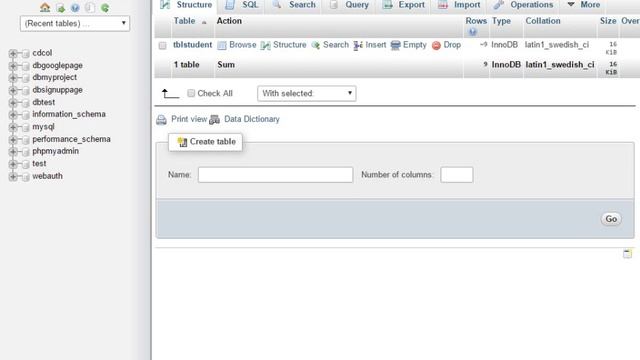Image resolution: width=640 pixels, height=360 pixels.
Task: Expand the cdcol database tree node
Action: [x=13, y=53]
